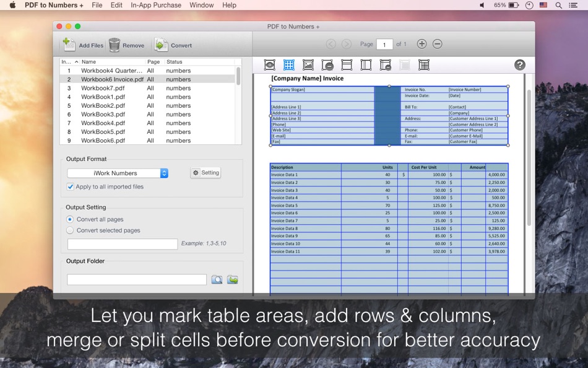This screenshot has height=368, width=588.
Task: Click the Add Files toolbar button
Action: tap(83, 45)
